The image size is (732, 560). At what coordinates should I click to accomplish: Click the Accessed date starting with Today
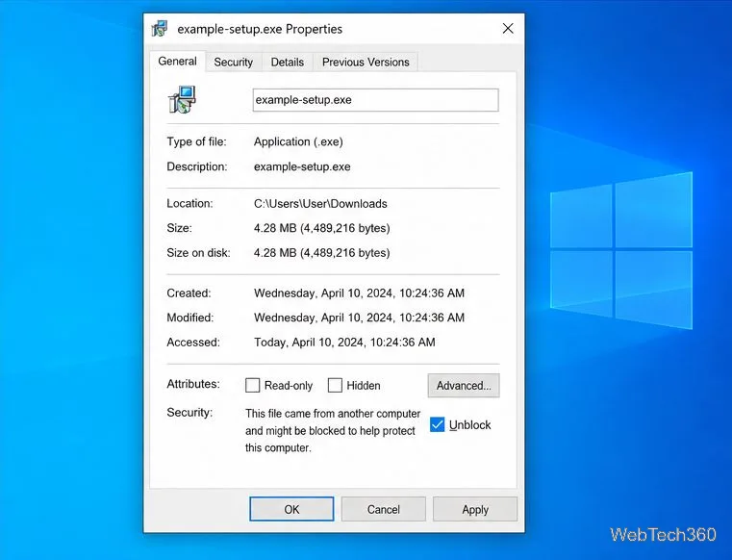pos(344,343)
